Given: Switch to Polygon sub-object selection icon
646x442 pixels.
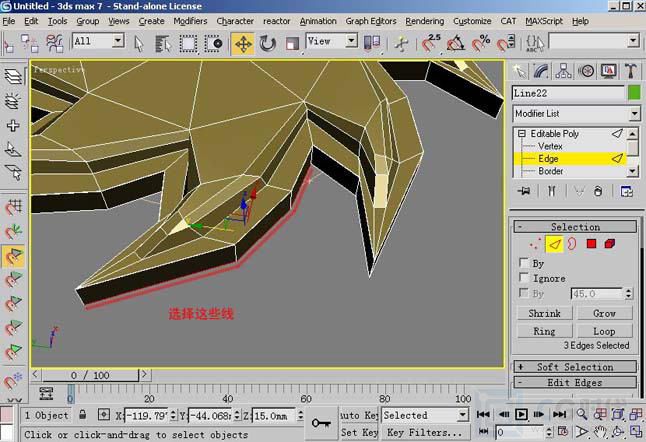Looking at the screenshot, I should coord(590,243).
